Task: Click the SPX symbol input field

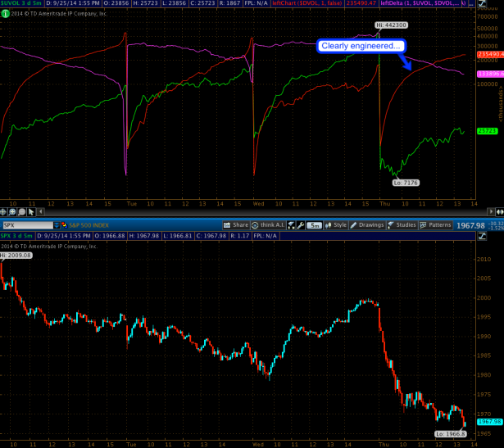Action: click(x=29, y=224)
